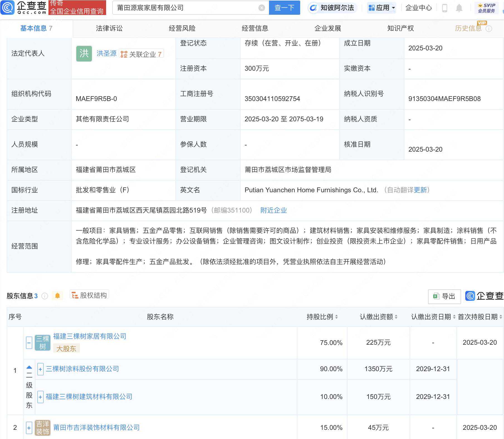This screenshot has height=439, width=504.
Task: Clear the search field with the X icon
Action: [262, 8]
